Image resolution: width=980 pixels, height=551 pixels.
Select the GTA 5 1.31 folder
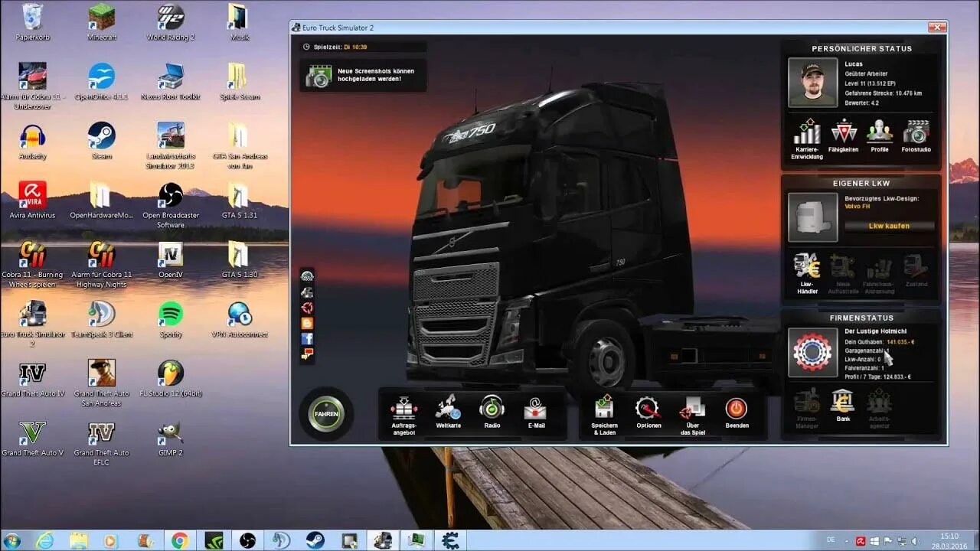pyautogui.click(x=239, y=201)
